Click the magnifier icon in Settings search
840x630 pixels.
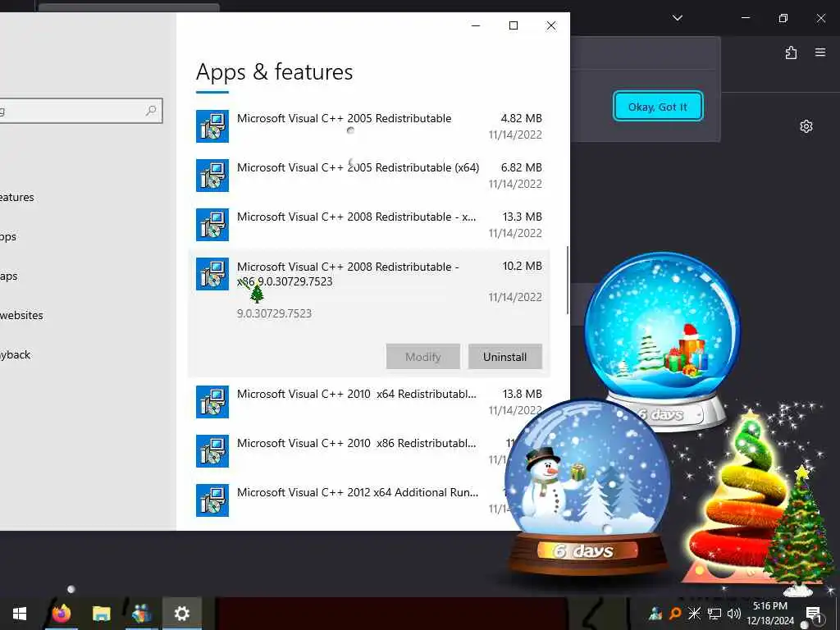click(151, 111)
